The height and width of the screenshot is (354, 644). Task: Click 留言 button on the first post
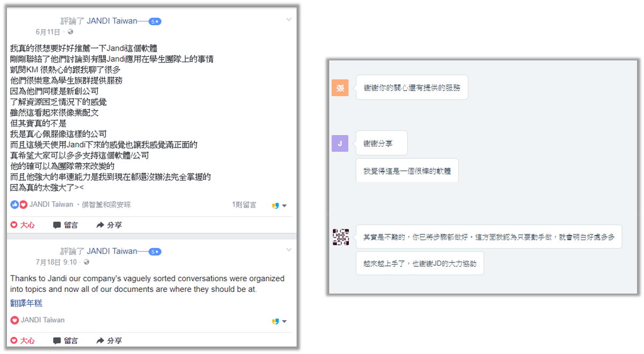pyautogui.click(x=65, y=225)
